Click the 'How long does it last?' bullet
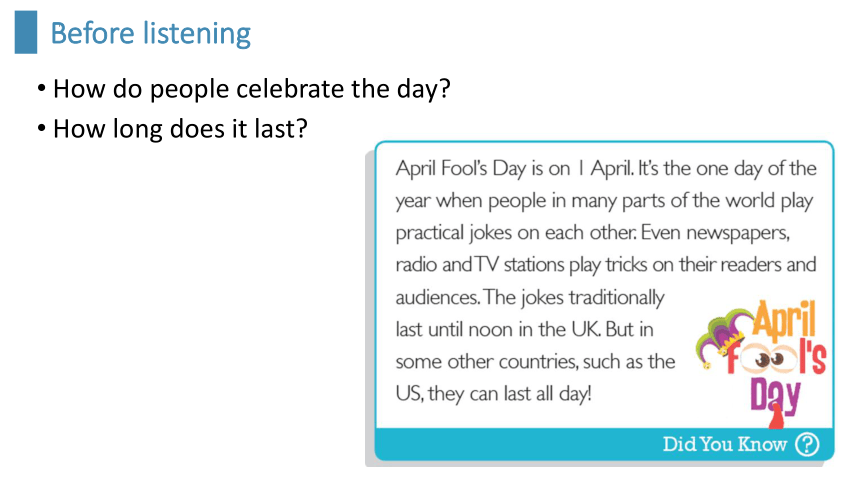860x484 pixels. tap(173, 130)
